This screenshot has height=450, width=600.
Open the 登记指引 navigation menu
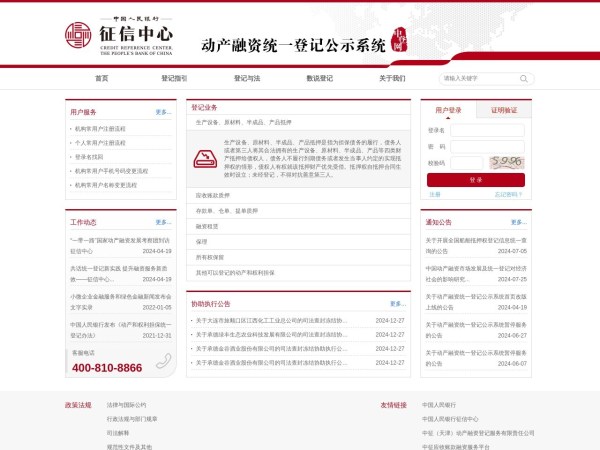pos(174,78)
